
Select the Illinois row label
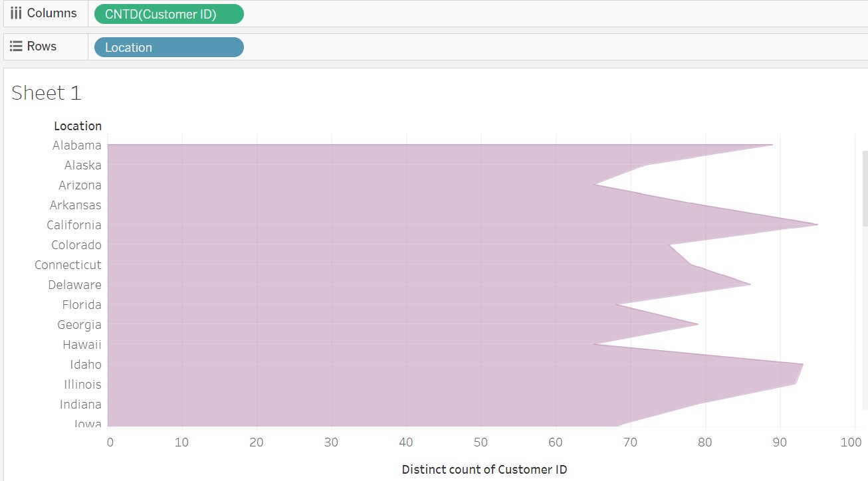click(82, 385)
